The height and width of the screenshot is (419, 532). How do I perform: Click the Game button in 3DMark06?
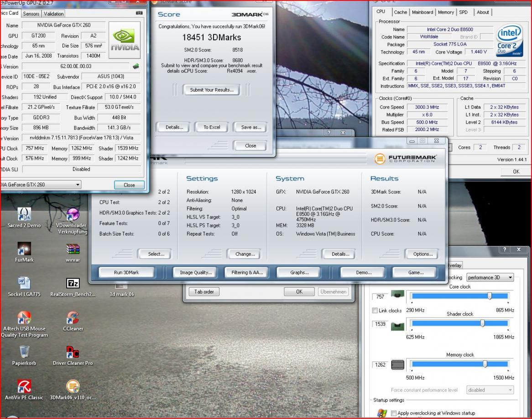click(415, 272)
